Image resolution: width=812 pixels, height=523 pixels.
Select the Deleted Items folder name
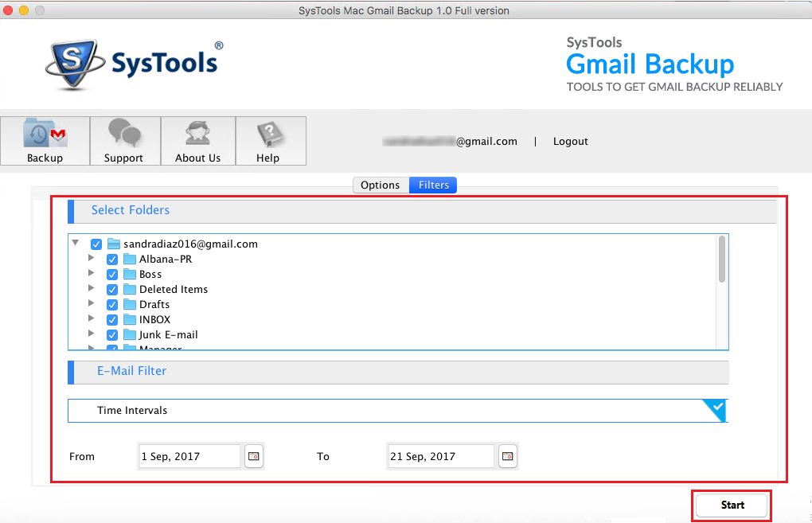174,289
